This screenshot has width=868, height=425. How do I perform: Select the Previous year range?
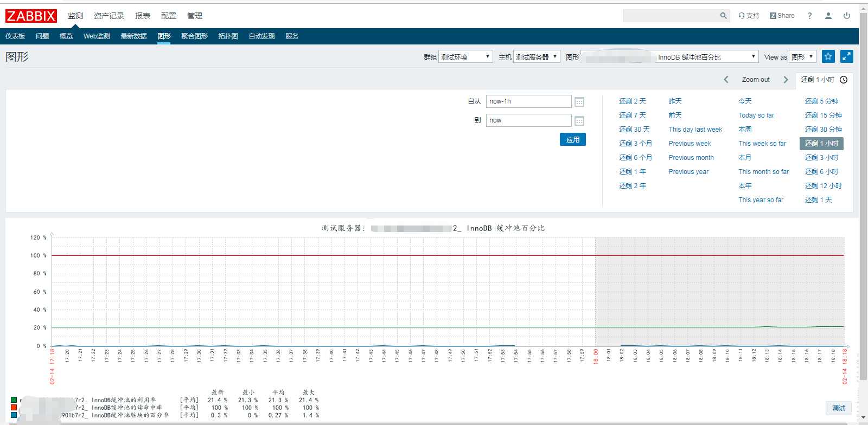688,172
